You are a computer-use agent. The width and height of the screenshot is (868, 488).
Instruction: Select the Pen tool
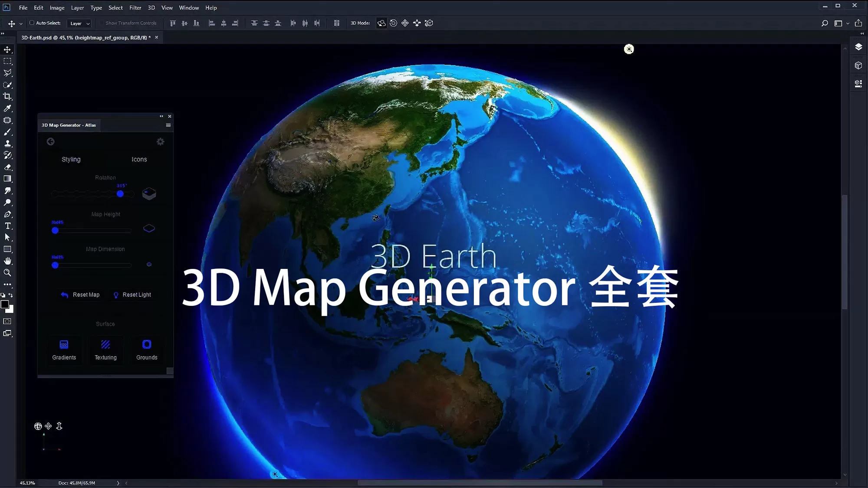pyautogui.click(x=7, y=214)
